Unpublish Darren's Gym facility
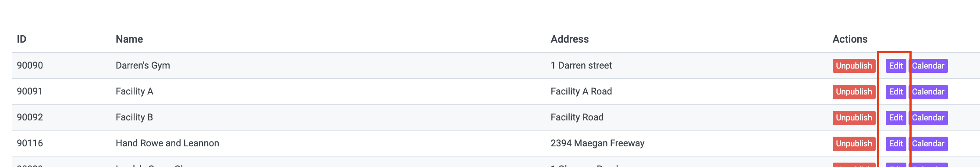 point(854,66)
